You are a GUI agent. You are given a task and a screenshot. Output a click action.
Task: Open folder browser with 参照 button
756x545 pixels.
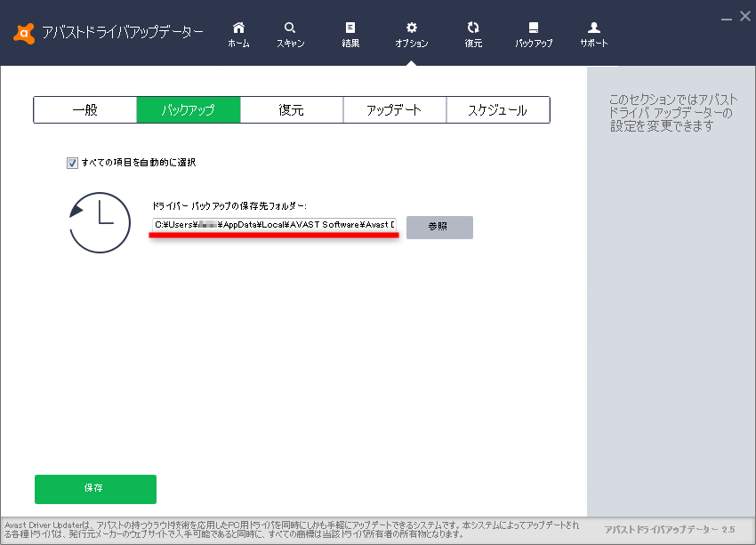coord(438,228)
